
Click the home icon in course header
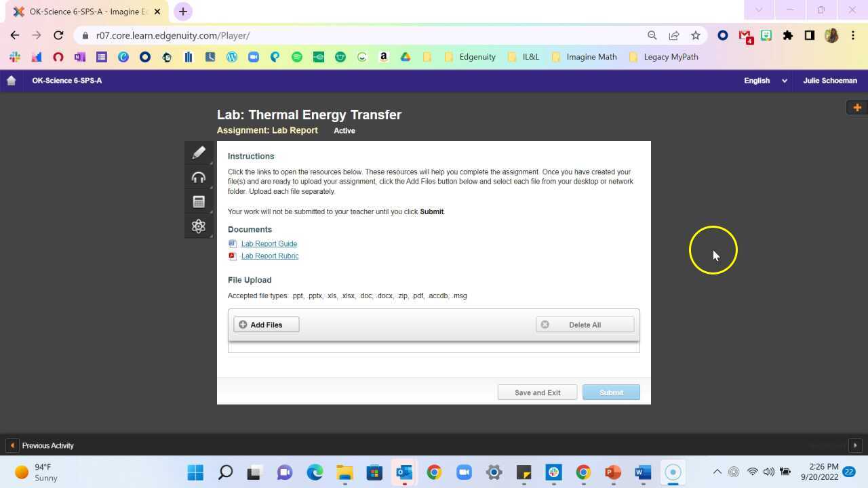click(x=11, y=81)
